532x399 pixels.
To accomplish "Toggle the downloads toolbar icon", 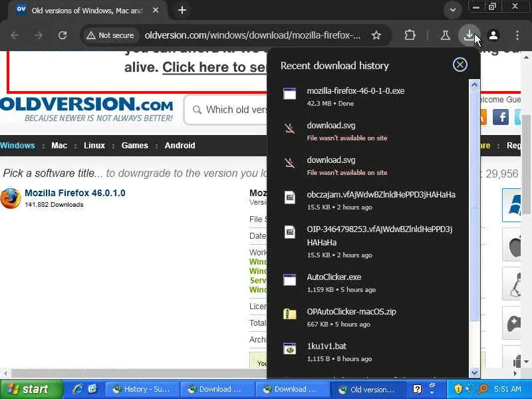I will click(x=469, y=35).
